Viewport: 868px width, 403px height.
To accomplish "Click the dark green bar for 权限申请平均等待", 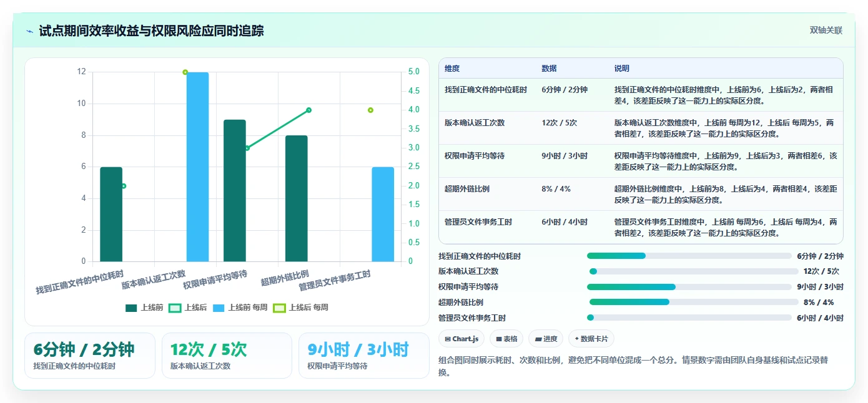I will tap(235, 190).
